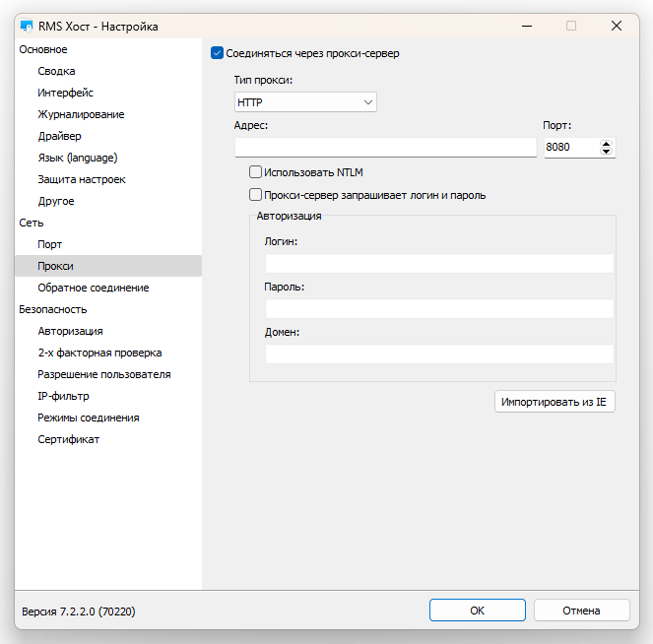Viewport: 653px width, 644px height.
Task: Focus the Адрес input field
Action: coord(386,148)
